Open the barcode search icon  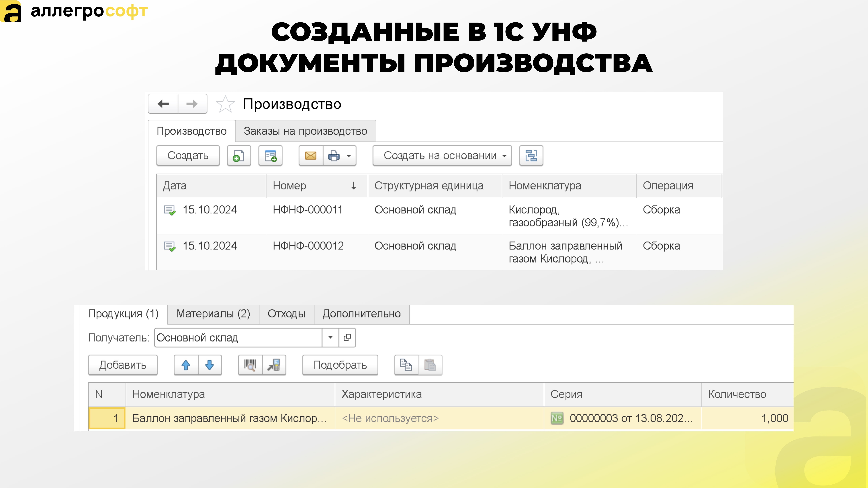pyautogui.click(x=250, y=365)
